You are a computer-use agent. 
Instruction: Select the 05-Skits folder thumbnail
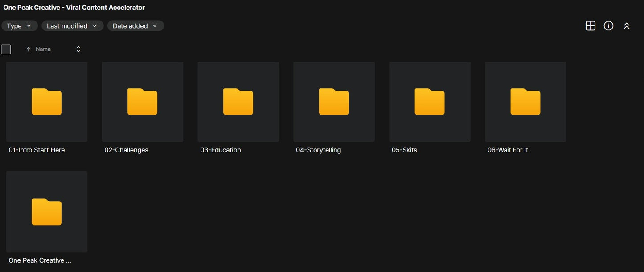click(x=430, y=102)
